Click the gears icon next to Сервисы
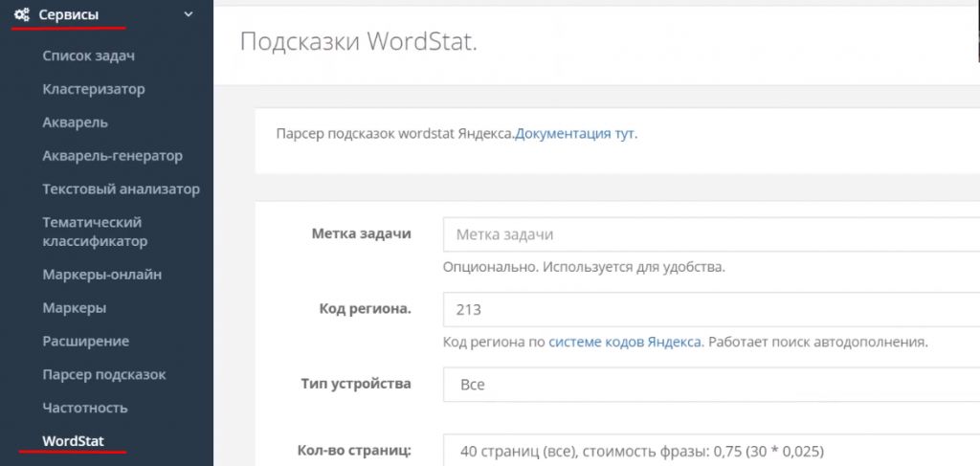Viewport: 980px width, 466px height. pos(22,14)
